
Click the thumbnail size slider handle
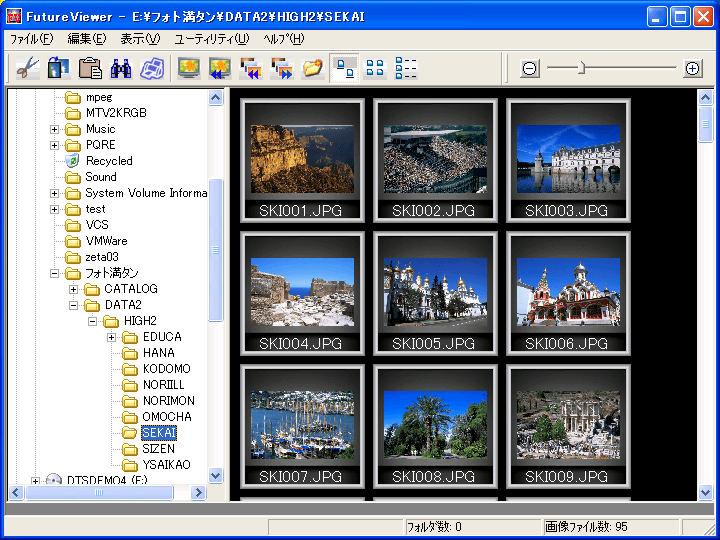click(581, 68)
